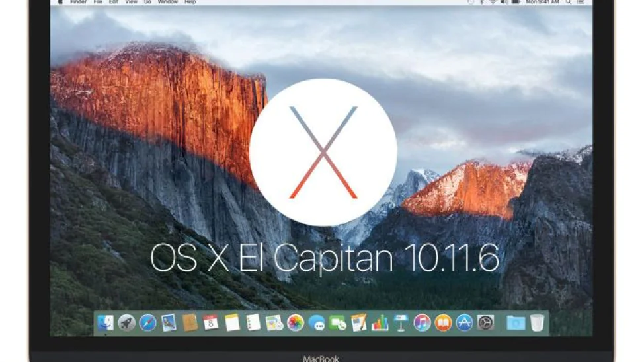Open Finder from the dock

coord(106,323)
